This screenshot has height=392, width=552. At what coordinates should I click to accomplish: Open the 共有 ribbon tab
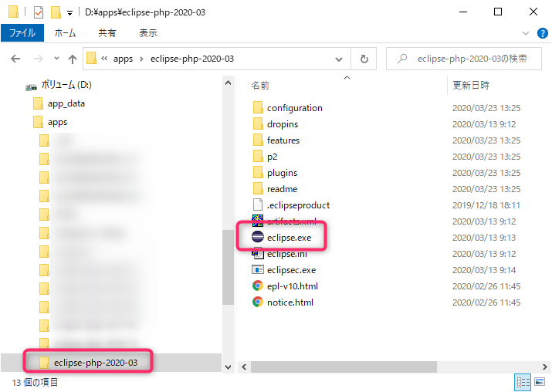point(107,33)
